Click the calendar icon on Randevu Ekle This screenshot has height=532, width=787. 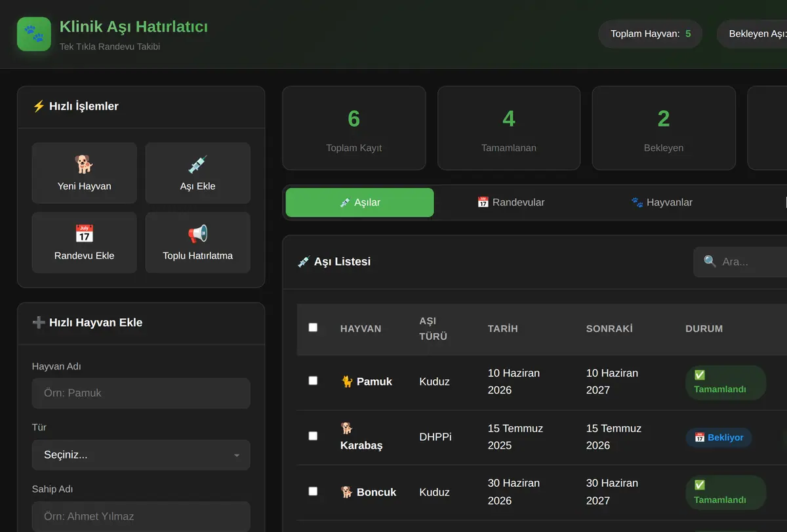[84, 234]
